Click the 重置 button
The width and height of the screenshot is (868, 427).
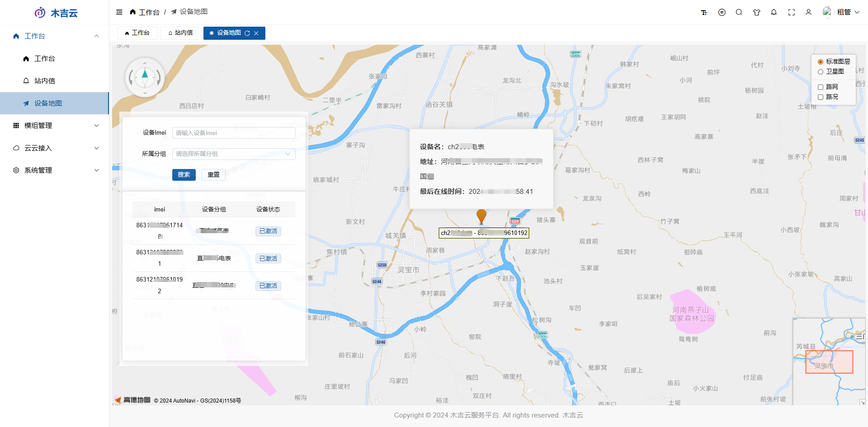[x=213, y=175]
